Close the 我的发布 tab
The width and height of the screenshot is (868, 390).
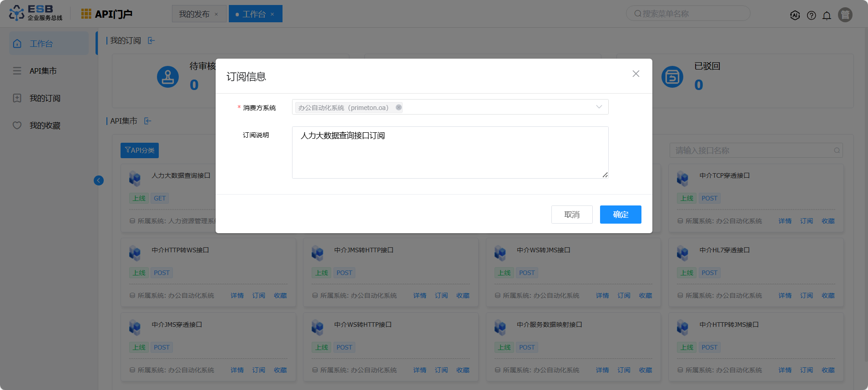click(216, 15)
